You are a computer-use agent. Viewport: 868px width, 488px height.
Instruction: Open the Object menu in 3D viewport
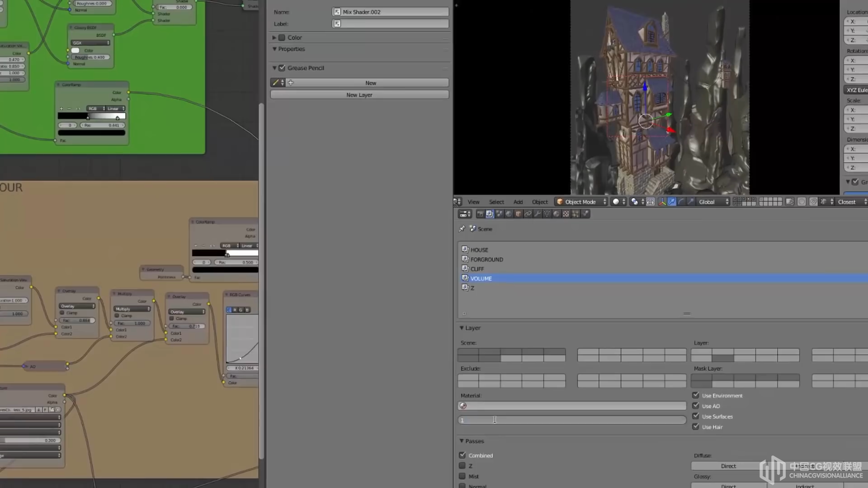click(540, 202)
